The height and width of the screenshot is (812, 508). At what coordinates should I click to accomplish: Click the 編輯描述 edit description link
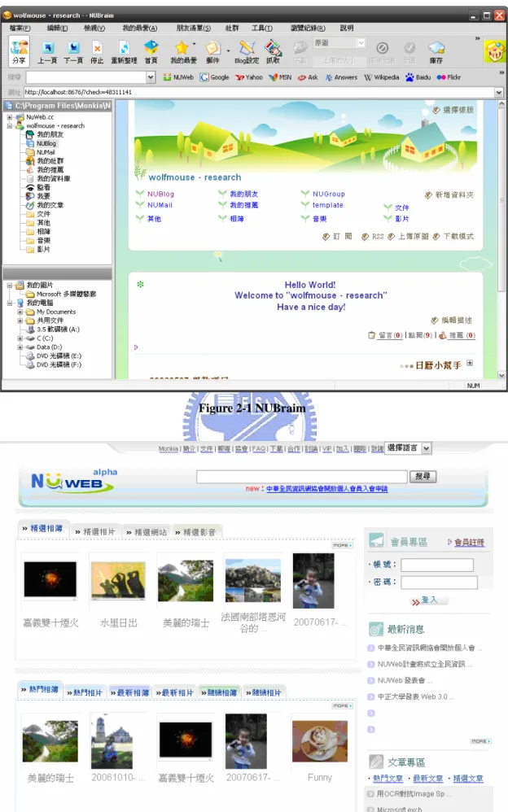[452, 320]
